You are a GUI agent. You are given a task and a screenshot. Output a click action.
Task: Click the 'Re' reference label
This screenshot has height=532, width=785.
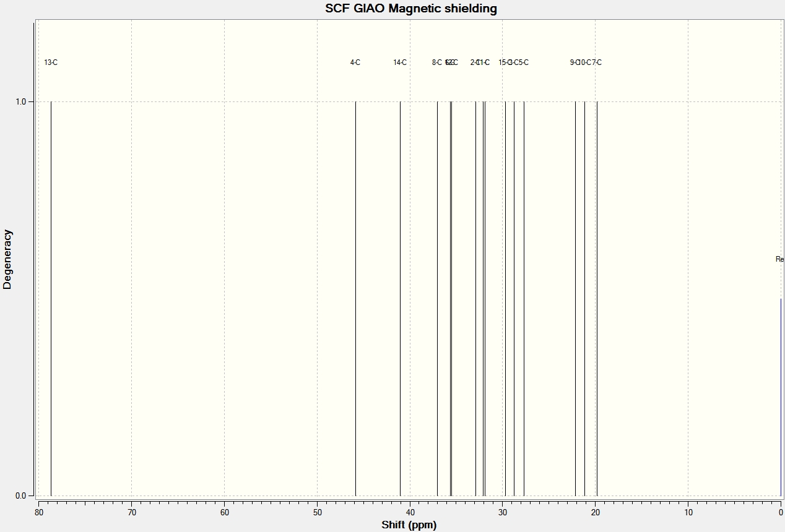click(x=779, y=259)
